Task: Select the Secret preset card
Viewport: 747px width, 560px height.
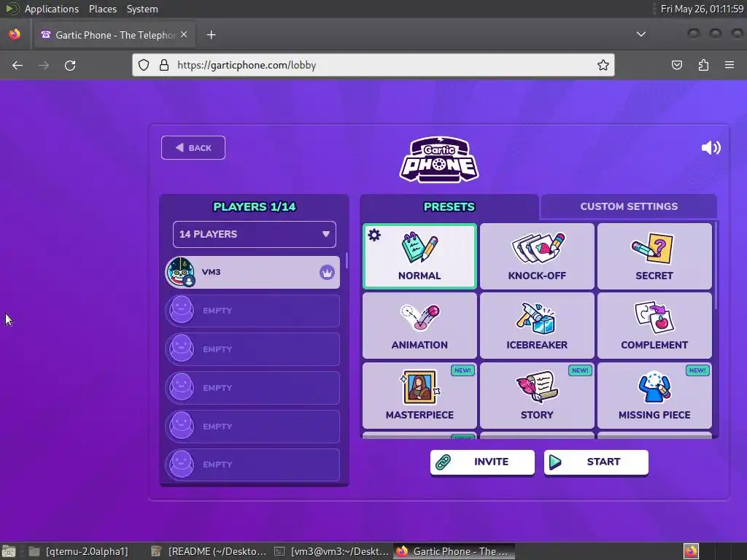Action: click(654, 256)
